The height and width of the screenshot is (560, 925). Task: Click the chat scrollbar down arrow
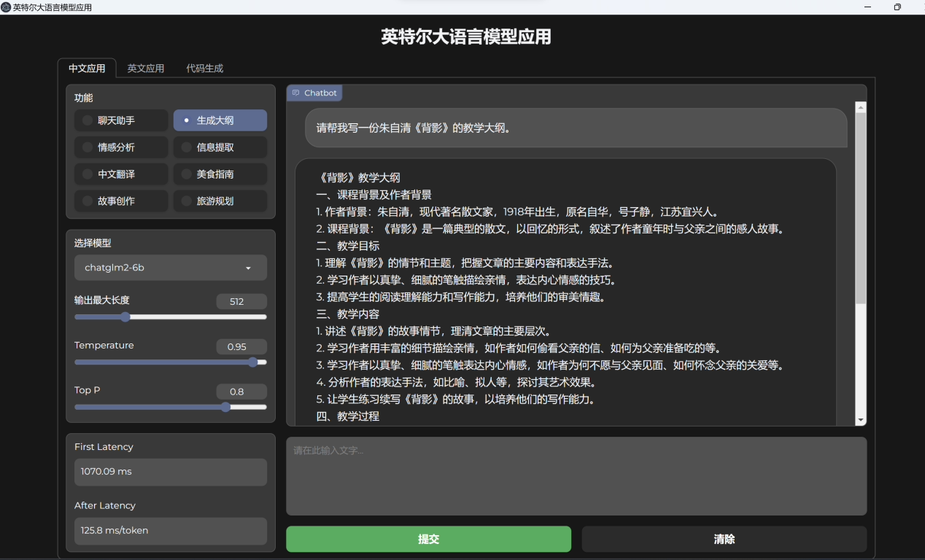coord(861,420)
